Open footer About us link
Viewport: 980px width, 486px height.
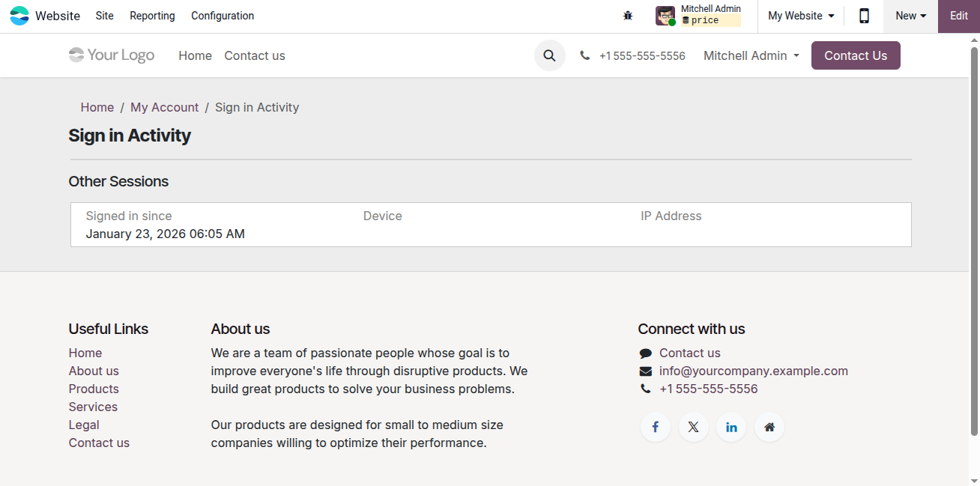click(x=94, y=371)
